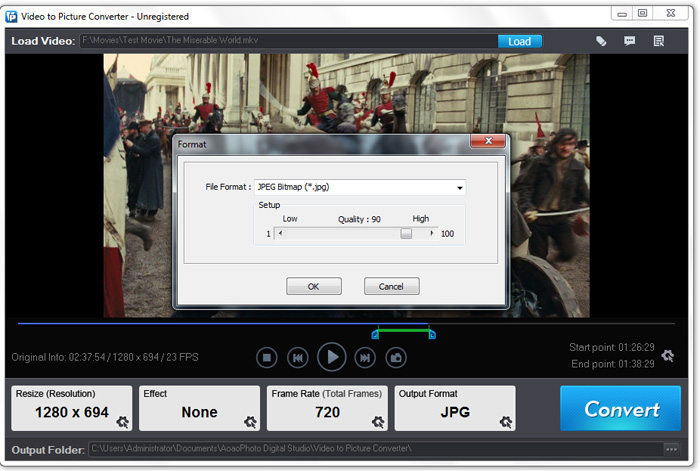This screenshot has width=700, height=471.
Task: Open Resize (Resolution) settings gear
Action: (x=122, y=421)
